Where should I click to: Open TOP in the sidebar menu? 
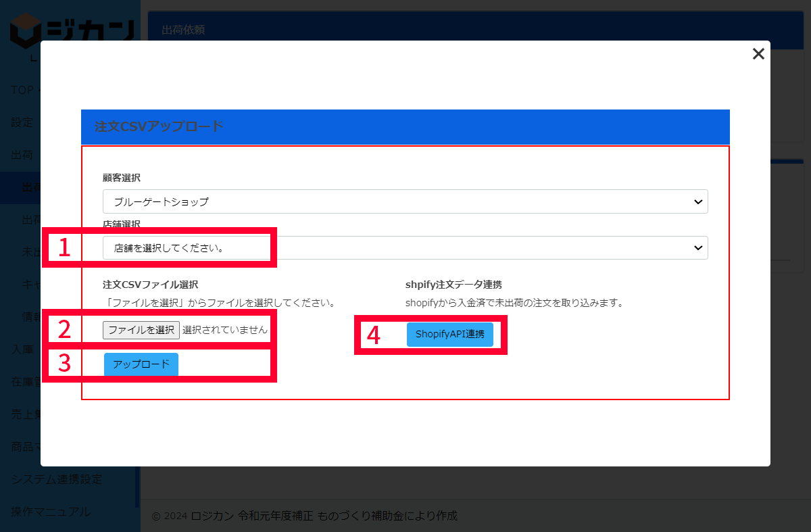(22, 90)
